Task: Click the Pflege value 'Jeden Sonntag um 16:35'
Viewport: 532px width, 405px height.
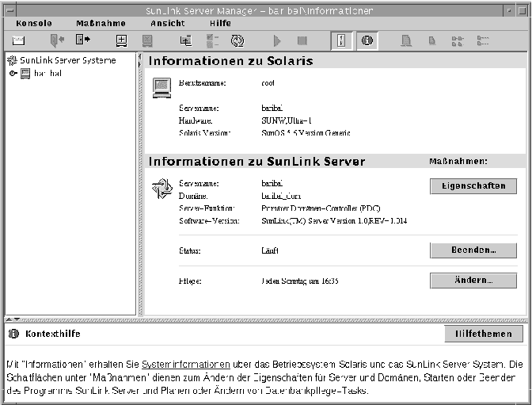Action: pyautogui.click(x=300, y=281)
